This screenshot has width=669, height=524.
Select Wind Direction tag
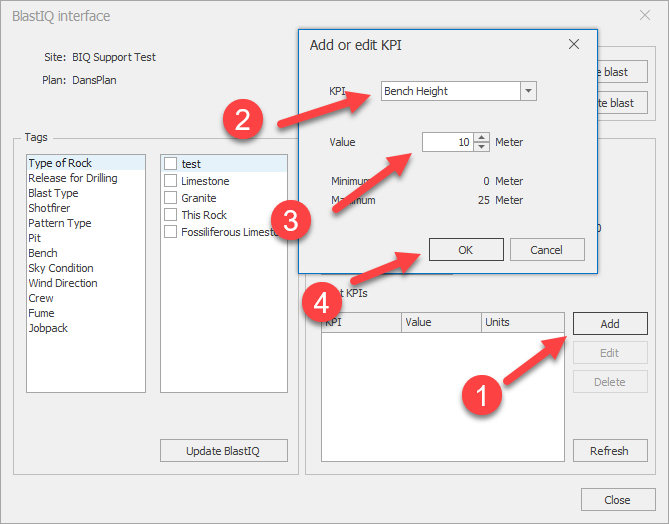(x=86, y=283)
